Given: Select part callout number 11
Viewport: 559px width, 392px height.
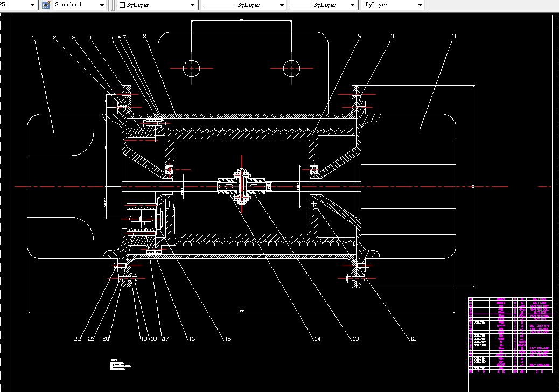Looking at the screenshot, I should click(x=454, y=37).
